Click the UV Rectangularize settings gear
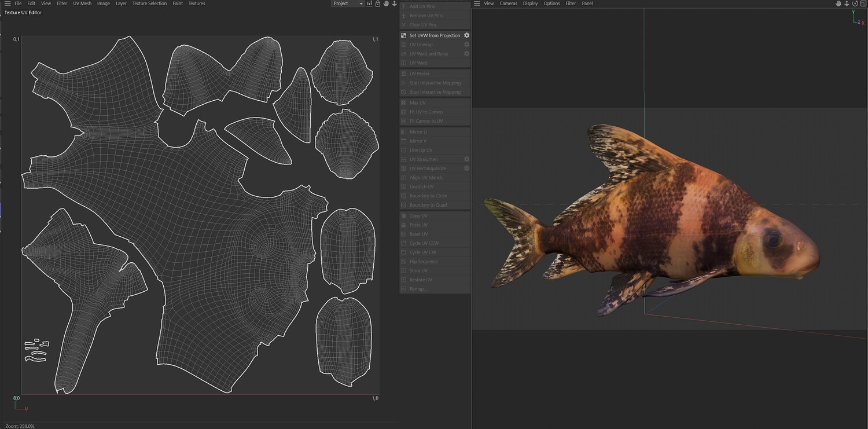 [466, 168]
